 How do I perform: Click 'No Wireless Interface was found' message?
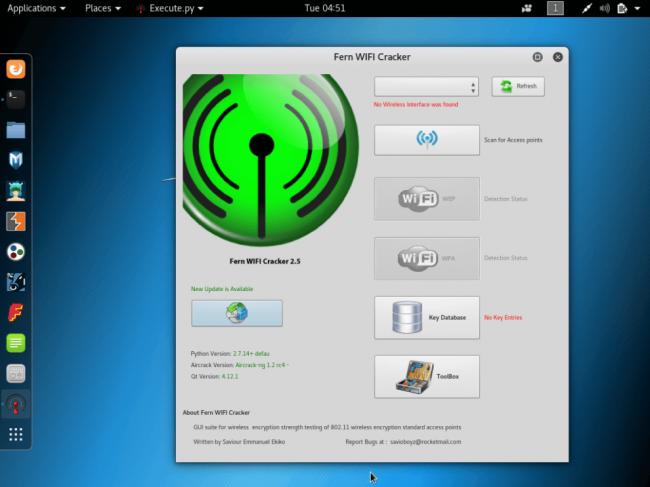tap(416, 104)
